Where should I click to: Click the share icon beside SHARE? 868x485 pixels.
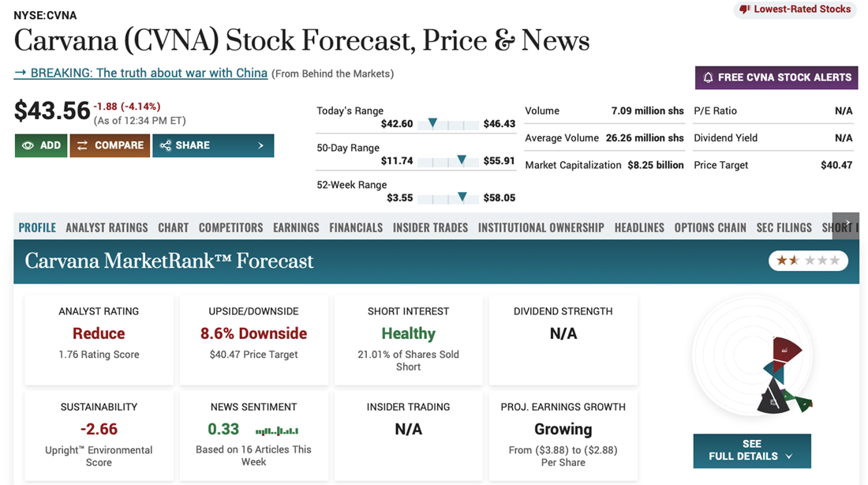click(166, 145)
